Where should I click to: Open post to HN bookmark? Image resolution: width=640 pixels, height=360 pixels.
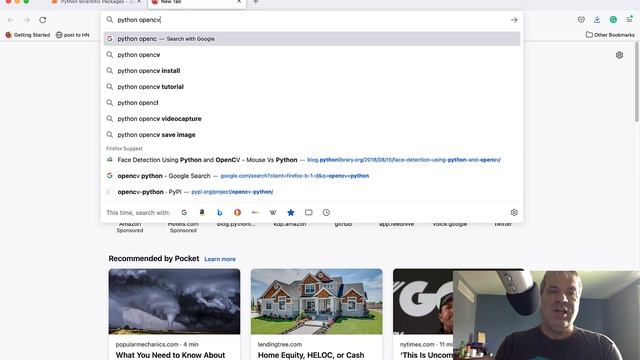click(x=73, y=35)
